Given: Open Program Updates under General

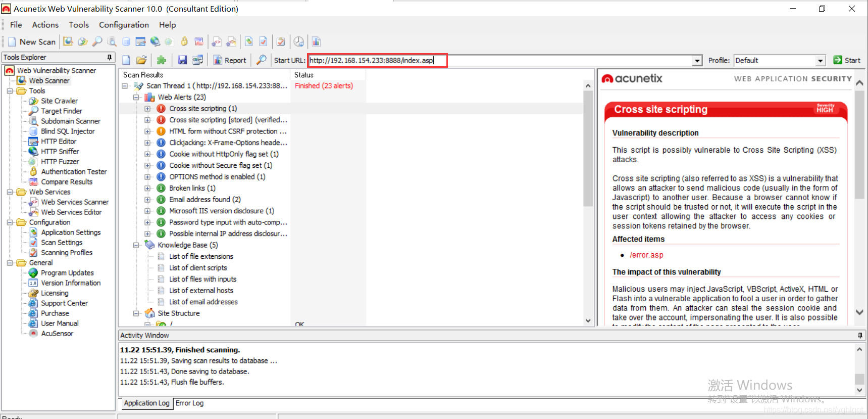Looking at the screenshot, I should pyautogui.click(x=67, y=273).
